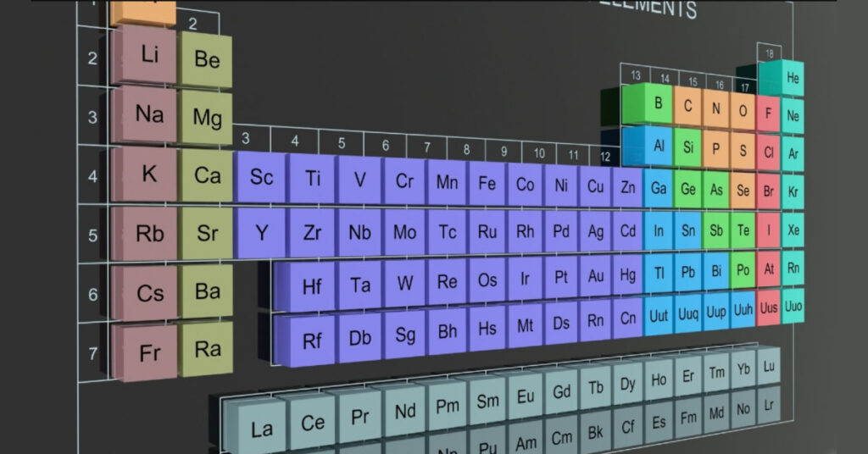
Task: Click the Cerium (Ce) element tile
Action: pos(313,423)
